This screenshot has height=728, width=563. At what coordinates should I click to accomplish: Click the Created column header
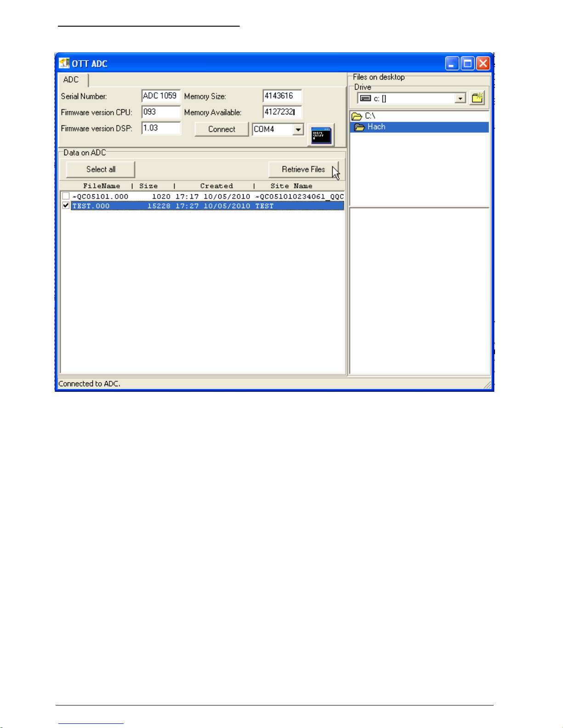[x=216, y=186]
